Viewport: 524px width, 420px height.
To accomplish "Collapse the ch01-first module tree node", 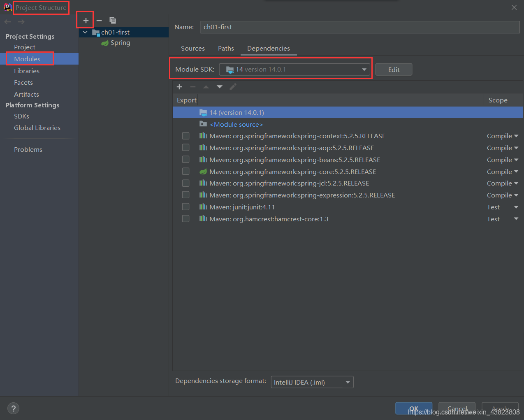I will pyautogui.click(x=85, y=32).
